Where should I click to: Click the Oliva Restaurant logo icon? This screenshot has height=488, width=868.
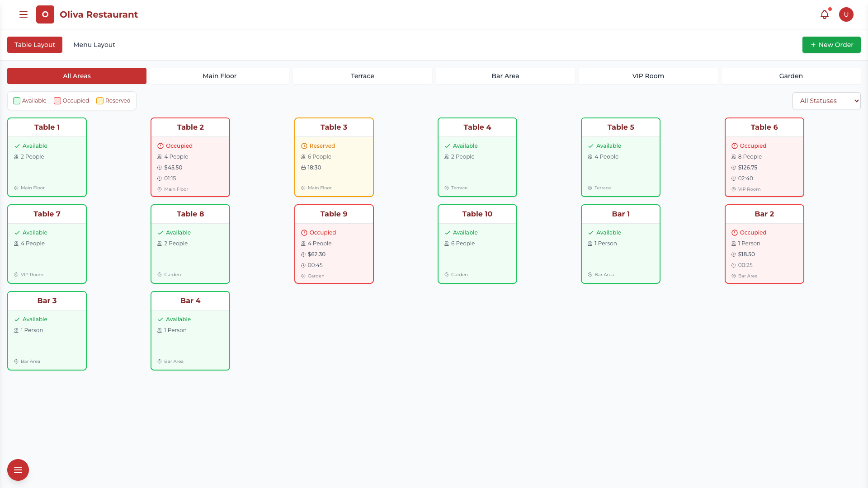(x=45, y=14)
